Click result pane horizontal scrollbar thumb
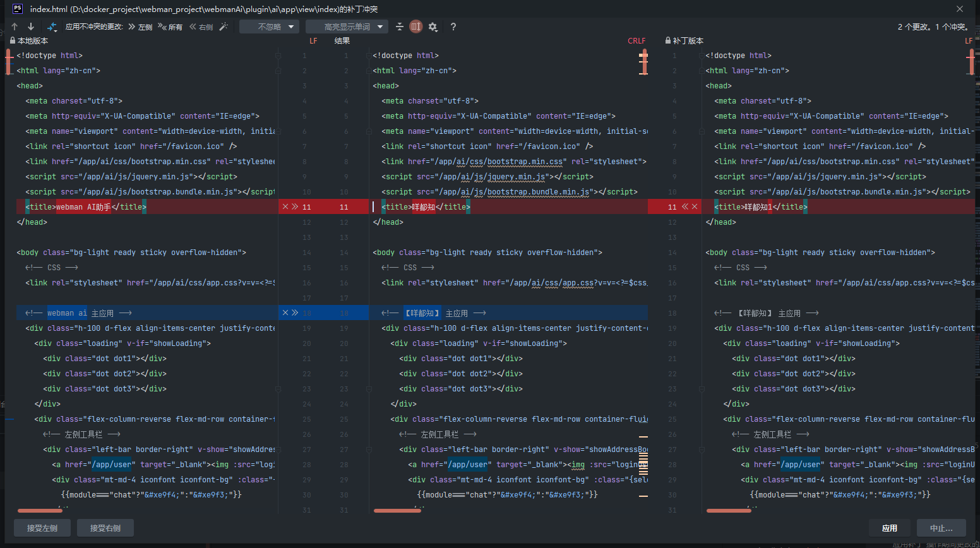This screenshot has width=980, height=548. (397, 510)
